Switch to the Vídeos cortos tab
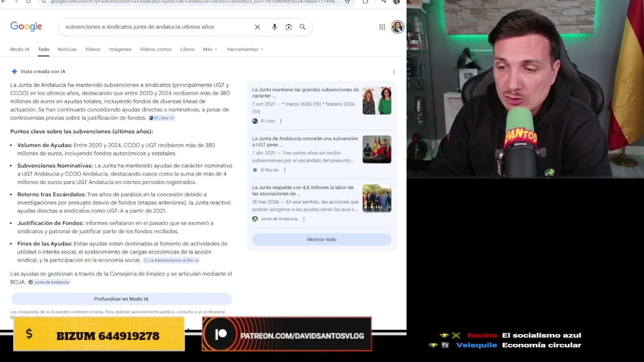The image size is (644, 362). point(155,49)
